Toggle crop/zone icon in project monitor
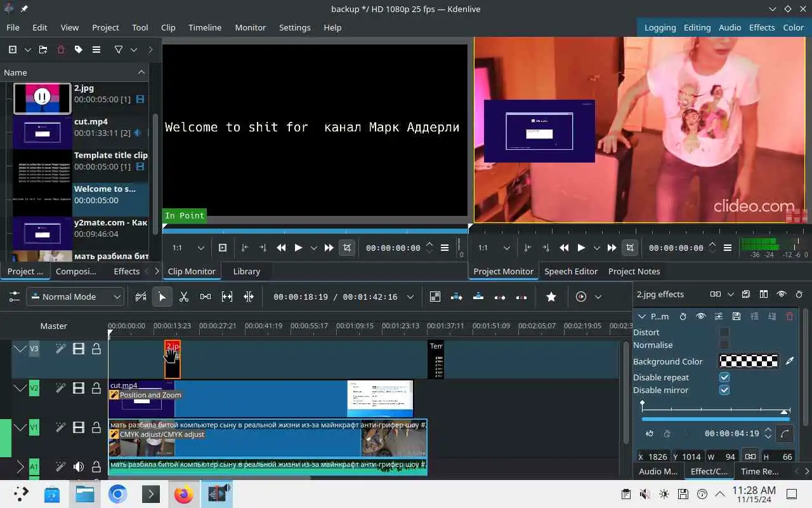This screenshot has width=812, height=508. 630,248
